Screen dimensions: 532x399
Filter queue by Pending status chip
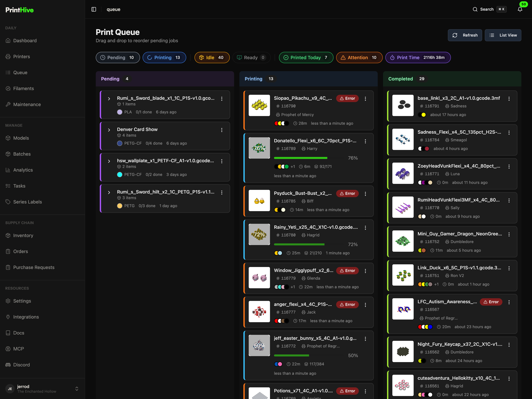point(118,58)
